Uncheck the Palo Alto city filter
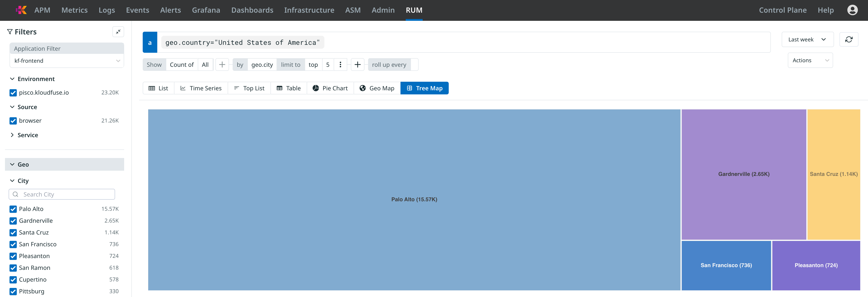 [x=13, y=209]
